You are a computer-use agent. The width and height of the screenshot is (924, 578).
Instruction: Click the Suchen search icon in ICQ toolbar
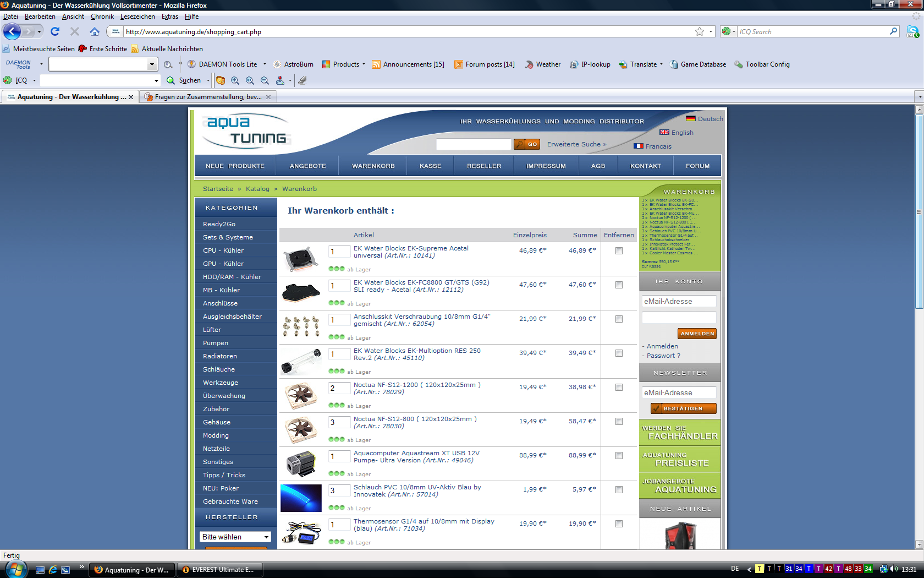(x=170, y=80)
